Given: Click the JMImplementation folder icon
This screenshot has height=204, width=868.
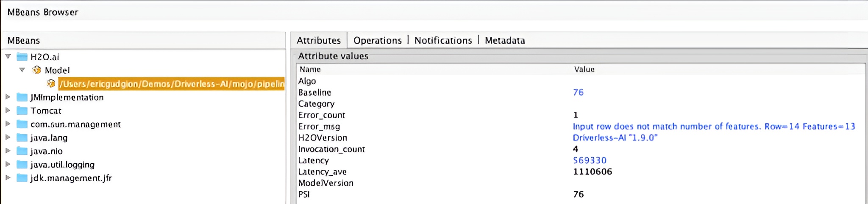Looking at the screenshot, I should click(22, 97).
